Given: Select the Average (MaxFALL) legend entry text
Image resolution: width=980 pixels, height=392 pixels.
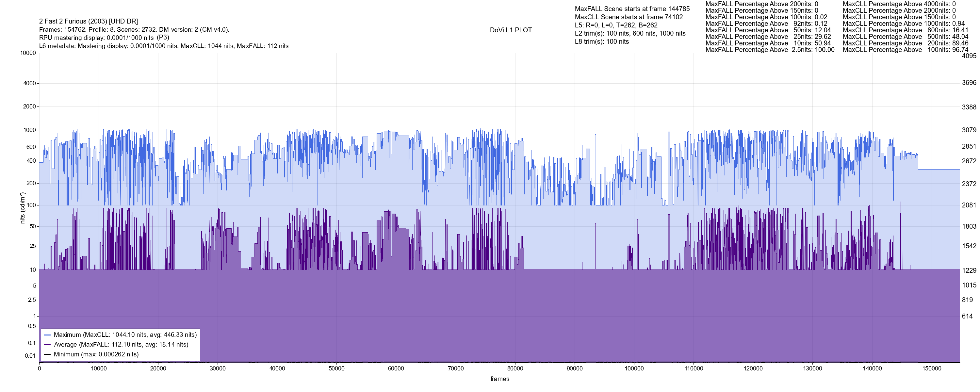Looking at the screenshot, I should (x=121, y=345).
